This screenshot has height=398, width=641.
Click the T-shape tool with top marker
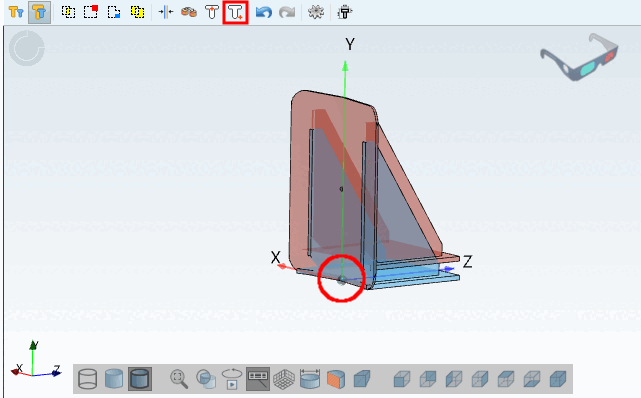pyautogui.click(x=212, y=12)
